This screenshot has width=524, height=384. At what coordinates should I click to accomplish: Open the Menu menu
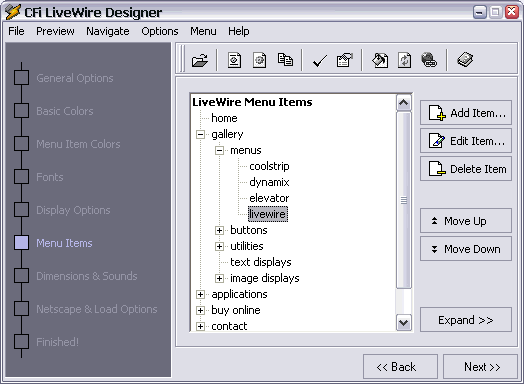point(203,31)
